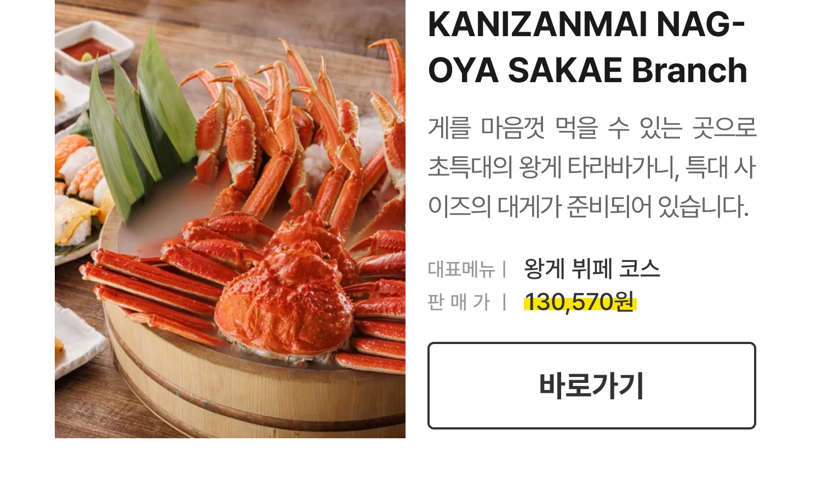Screen dimensions: 822x504
Task: Open the KANIZANMAI NAGOYA SAKAE Branch title
Action: 587,47
